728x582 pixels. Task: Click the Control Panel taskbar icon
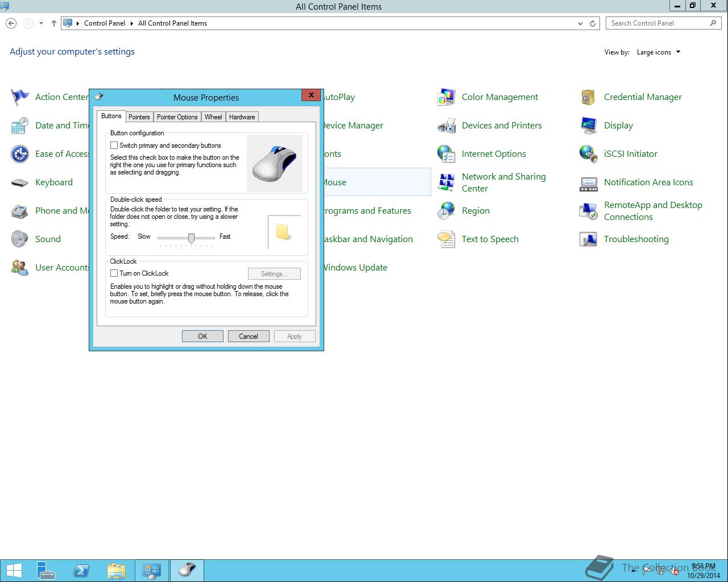coord(152,571)
